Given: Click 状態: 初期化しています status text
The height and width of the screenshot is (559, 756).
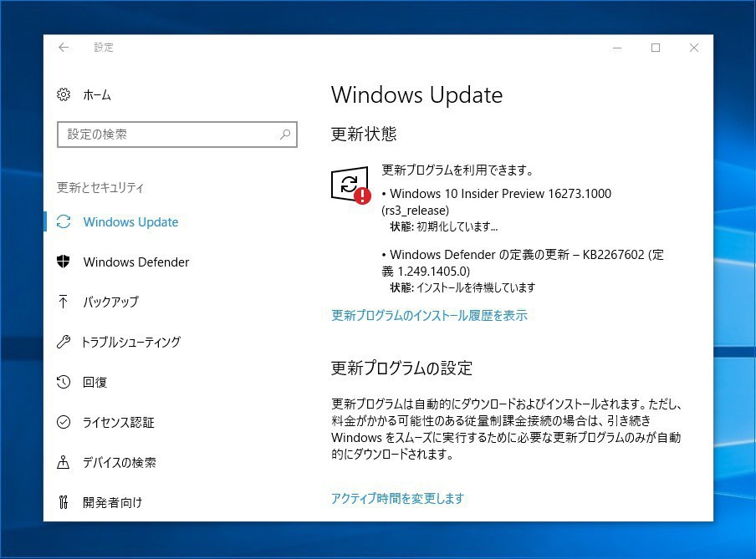Looking at the screenshot, I should [443, 226].
